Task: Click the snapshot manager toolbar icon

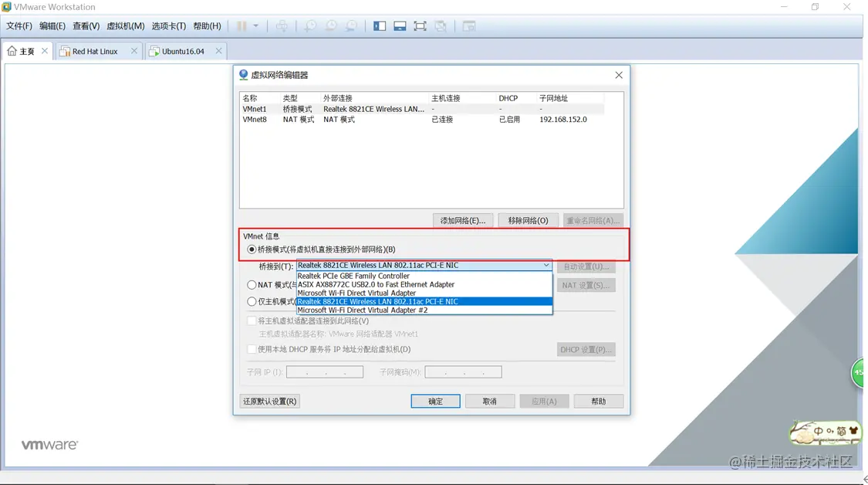Action: point(351,26)
